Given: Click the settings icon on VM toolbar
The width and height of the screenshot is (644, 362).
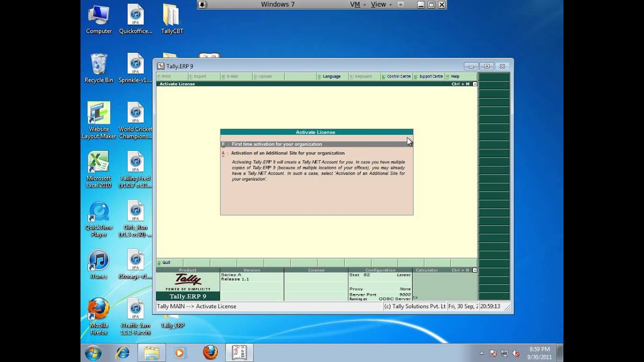Looking at the screenshot, I should pos(400,5).
